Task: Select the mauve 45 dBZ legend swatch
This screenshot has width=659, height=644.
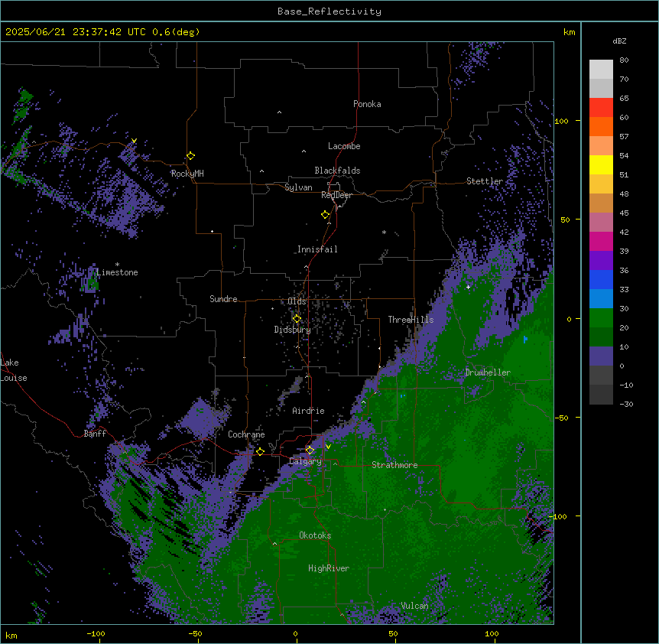Action: click(601, 222)
